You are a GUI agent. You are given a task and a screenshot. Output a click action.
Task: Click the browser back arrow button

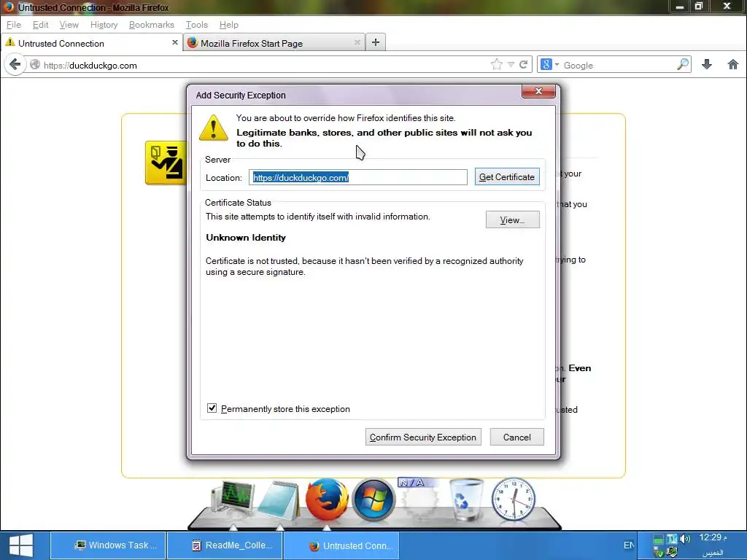(x=15, y=64)
